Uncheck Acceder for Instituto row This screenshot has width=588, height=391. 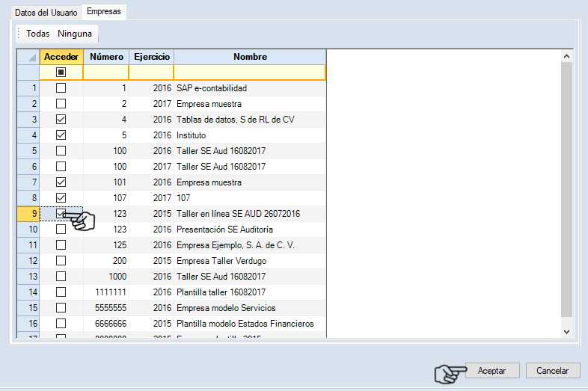pyautogui.click(x=61, y=135)
